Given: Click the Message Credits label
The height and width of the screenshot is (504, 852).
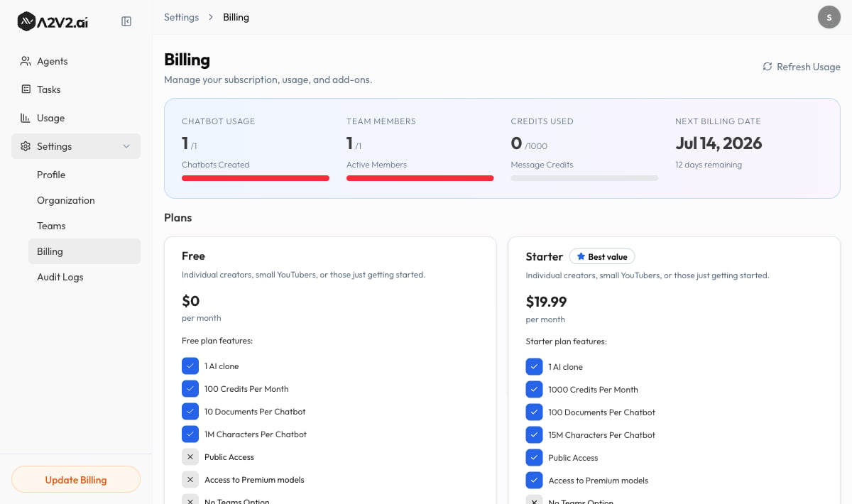Looking at the screenshot, I should (x=542, y=165).
